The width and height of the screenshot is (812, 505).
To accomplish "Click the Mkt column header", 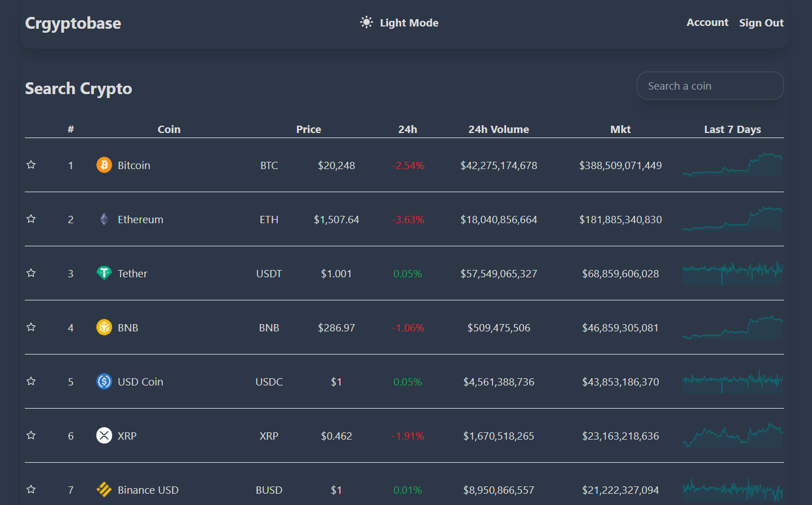I will 620,129.
